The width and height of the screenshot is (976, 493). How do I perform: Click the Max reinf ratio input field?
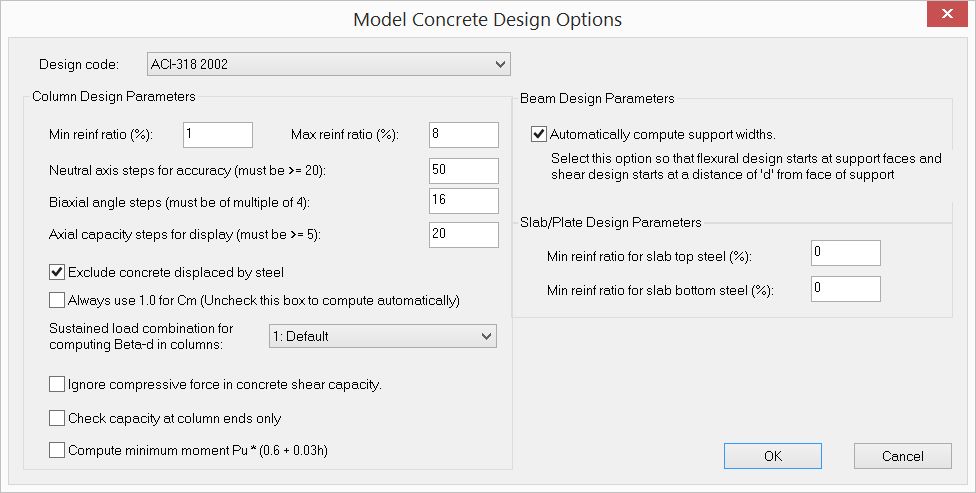pyautogui.click(x=463, y=134)
